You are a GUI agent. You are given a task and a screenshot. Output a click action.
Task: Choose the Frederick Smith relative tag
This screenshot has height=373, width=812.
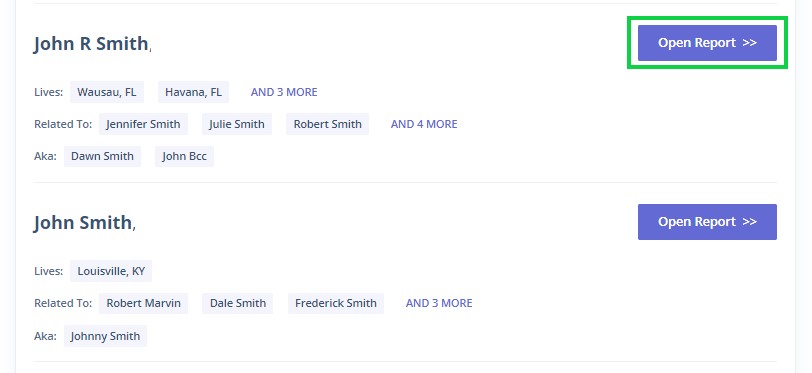336,303
